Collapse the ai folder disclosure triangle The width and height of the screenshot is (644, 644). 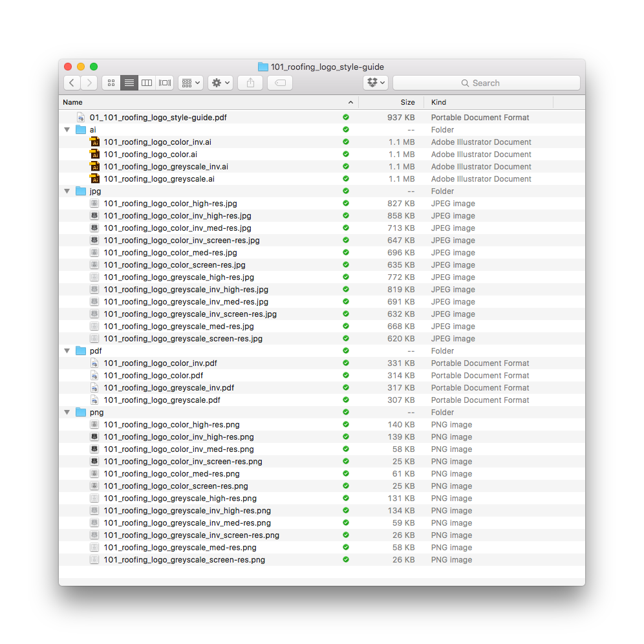(x=67, y=130)
